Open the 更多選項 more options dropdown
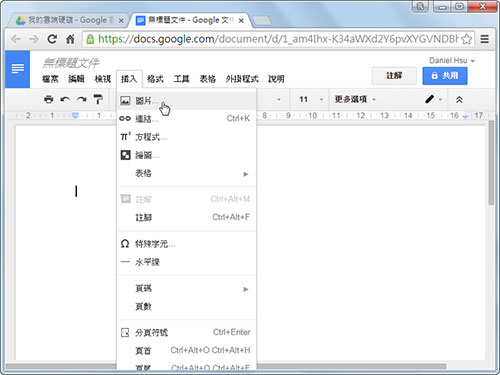The width and height of the screenshot is (500, 375). point(355,99)
